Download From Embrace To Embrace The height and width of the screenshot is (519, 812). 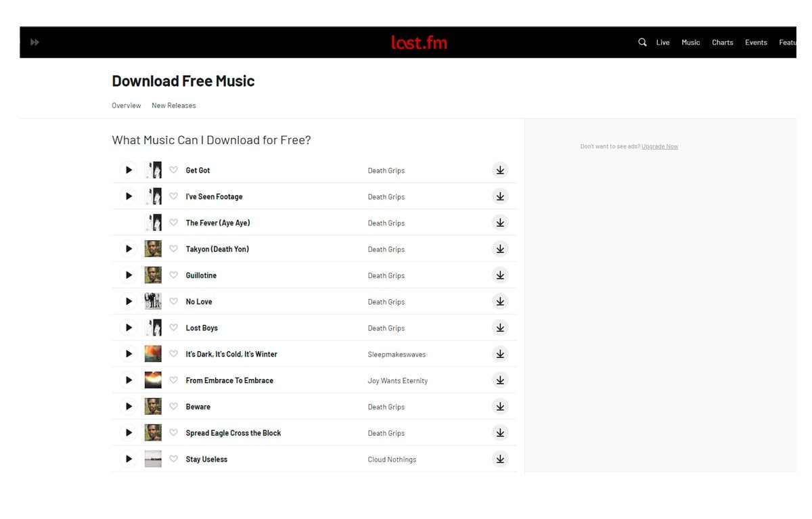pyautogui.click(x=500, y=380)
